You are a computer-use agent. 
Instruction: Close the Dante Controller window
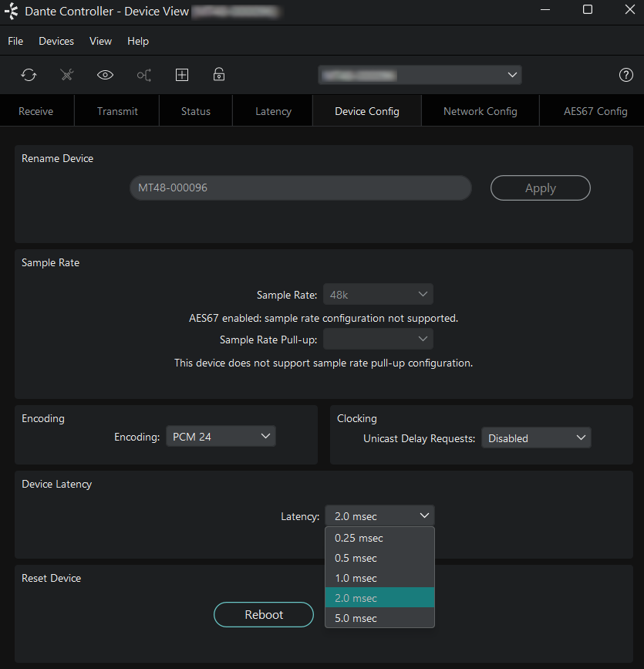629,9
